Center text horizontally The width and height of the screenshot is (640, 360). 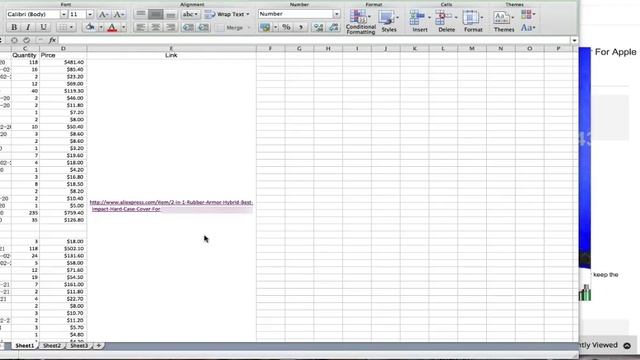pyautogui.click(x=156, y=27)
